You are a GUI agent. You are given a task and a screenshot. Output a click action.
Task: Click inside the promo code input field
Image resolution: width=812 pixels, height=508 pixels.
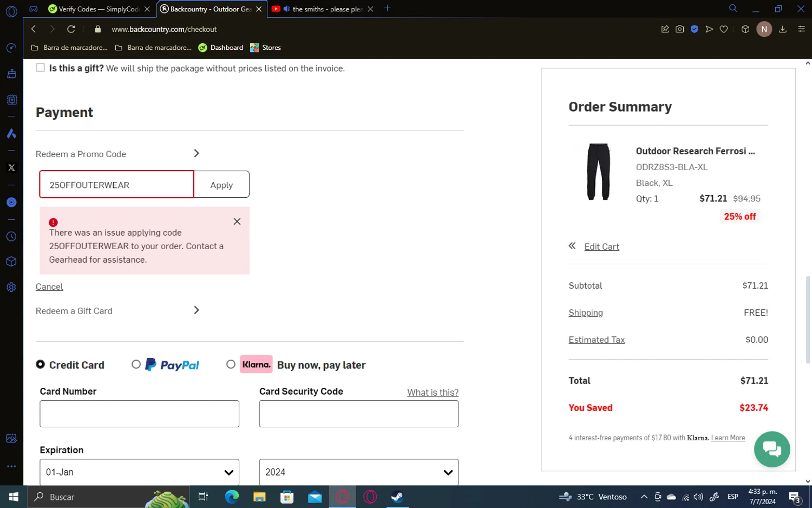coord(116,185)
